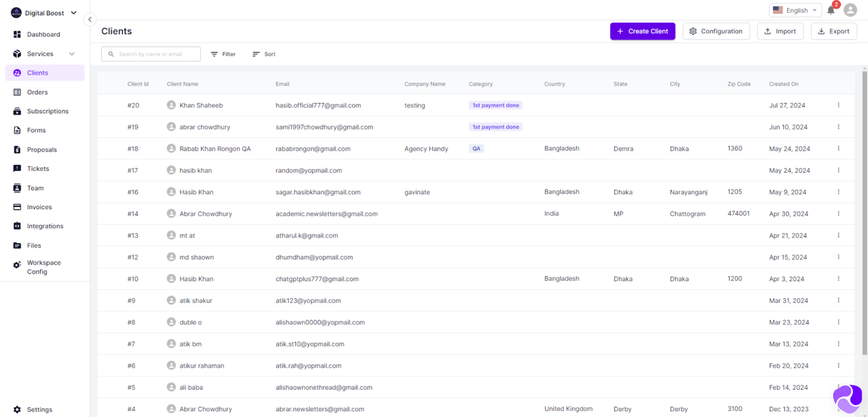Click the Narayanganj city cell
This screenshot has height=417, width=868.
(x=688, y=192)
